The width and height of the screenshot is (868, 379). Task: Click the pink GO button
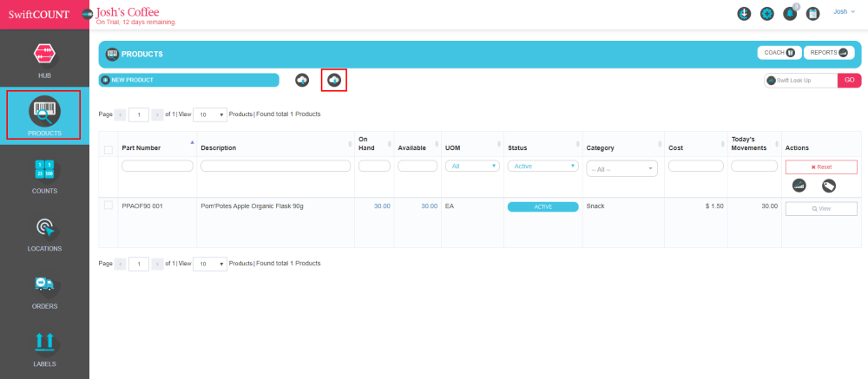[849, 81]
